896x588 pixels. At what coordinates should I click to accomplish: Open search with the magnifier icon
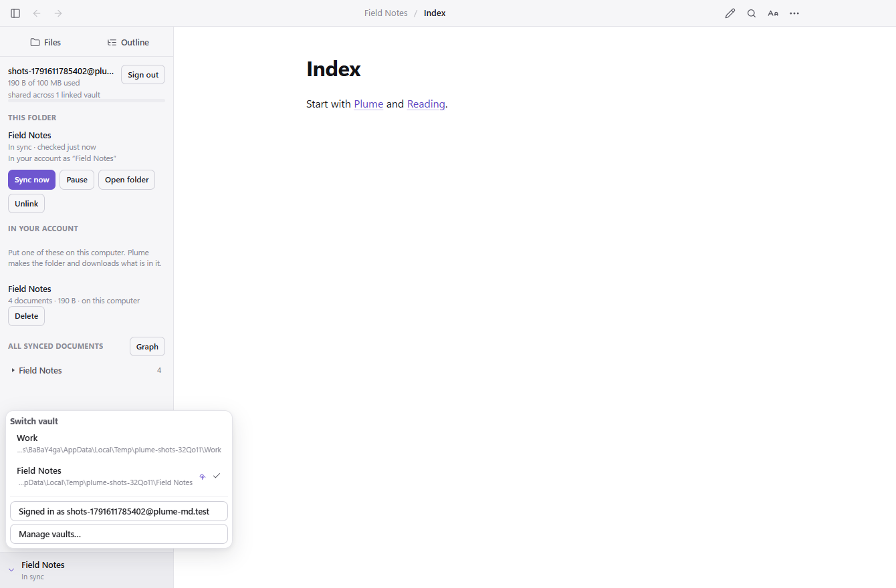coord(752,13)
